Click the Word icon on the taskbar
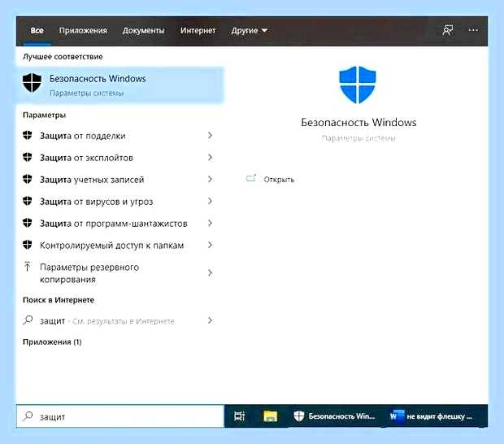Image resolution: width=504 pixels, height=444 pixels. 397,416
